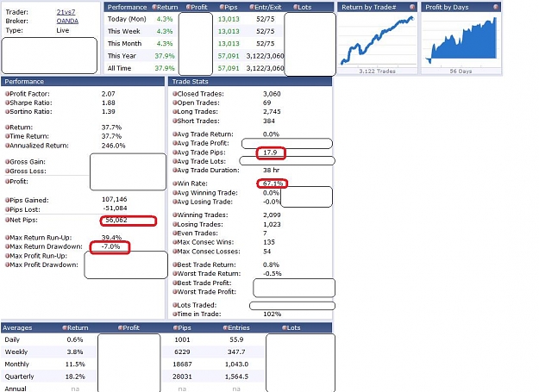Click the info bullet next to Net Pips
Viewport: 539px width, 392px height.
coord(7,220)
